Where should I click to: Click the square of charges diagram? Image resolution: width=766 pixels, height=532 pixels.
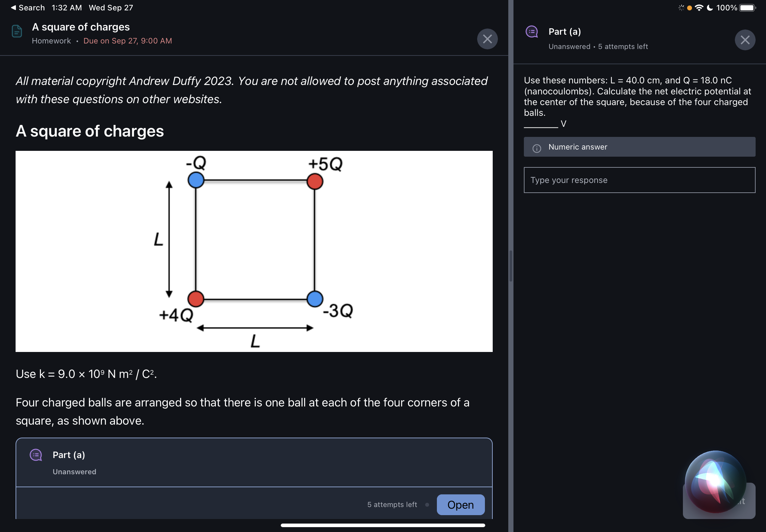[x=254, y=251]
